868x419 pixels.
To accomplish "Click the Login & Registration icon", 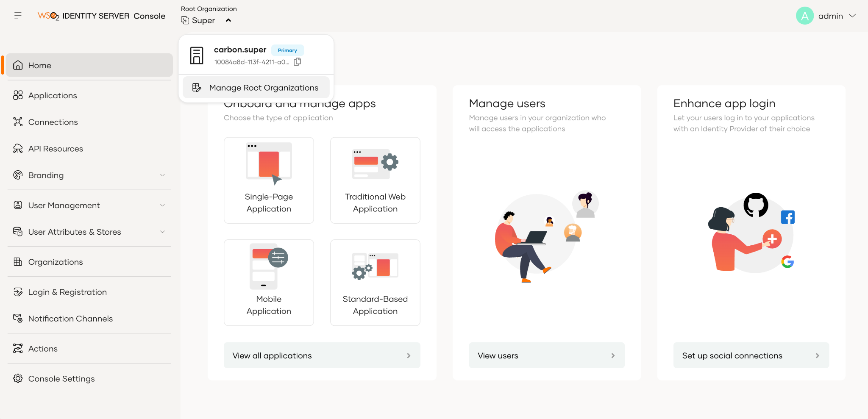I will (x=18, y=292).
